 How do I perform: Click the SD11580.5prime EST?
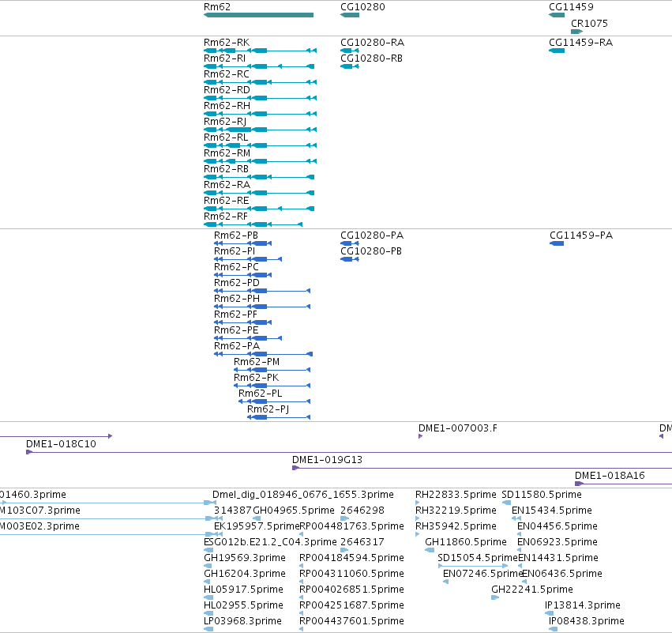pyautogui.click(x=541, y=495)
